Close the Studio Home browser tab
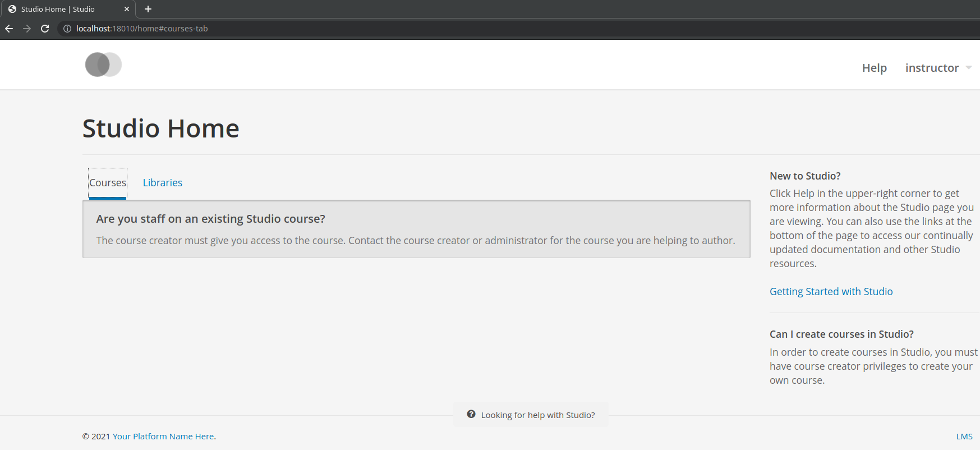 127,9
